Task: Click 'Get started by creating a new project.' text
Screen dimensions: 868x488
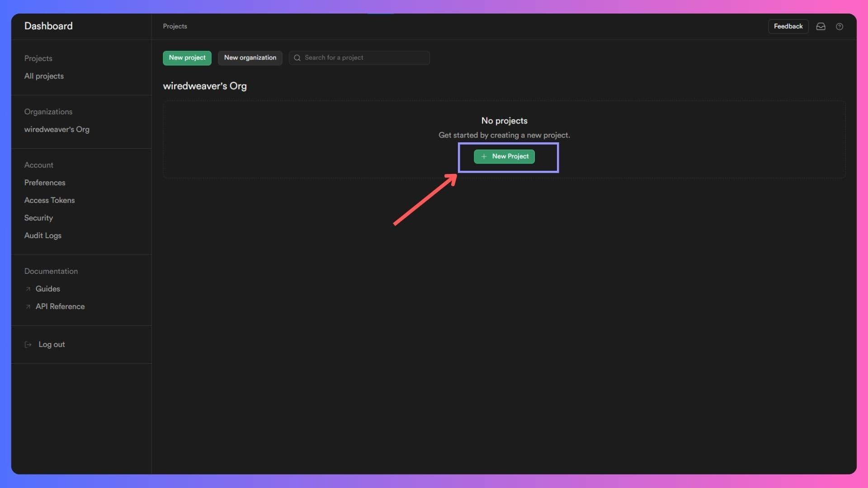Action: click(x=504, y=135)
